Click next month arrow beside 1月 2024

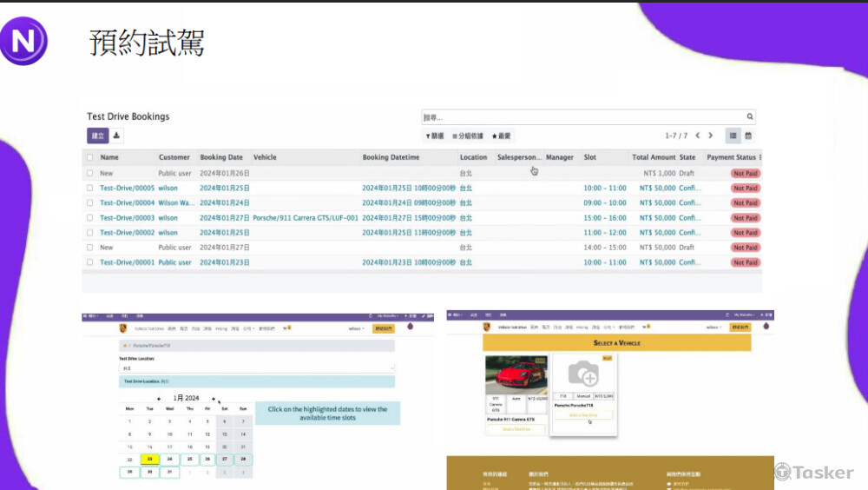click(214, 399)
